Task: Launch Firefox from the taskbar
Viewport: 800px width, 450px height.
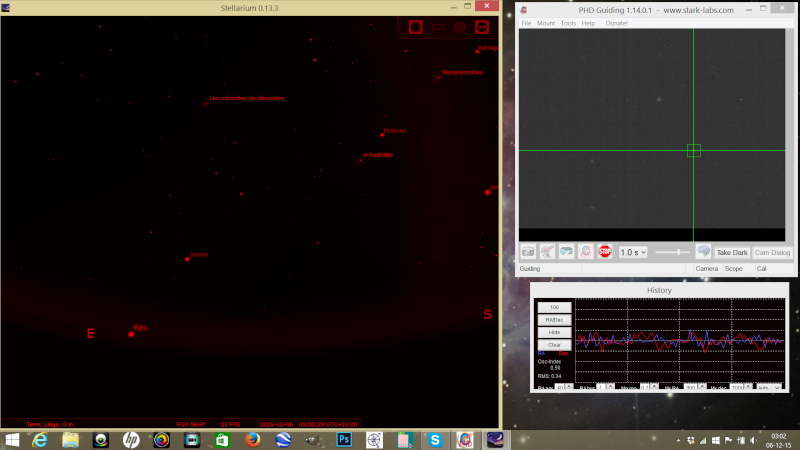Action: (253, 440)
